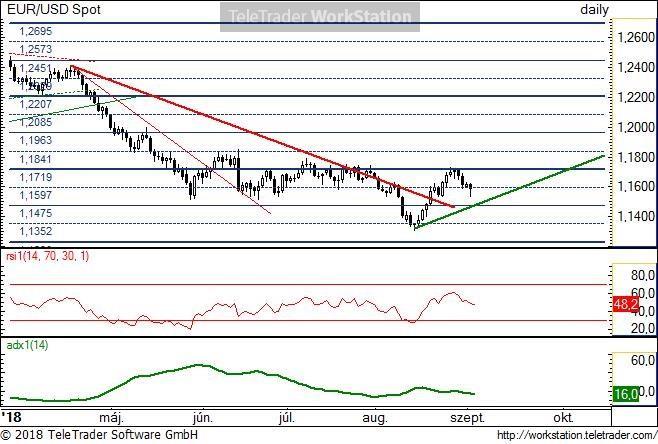Click the rsi1(14, 70, 30, 1) indicator label
The height and width of the screenshot is (444, 658).
pos(47,256)
